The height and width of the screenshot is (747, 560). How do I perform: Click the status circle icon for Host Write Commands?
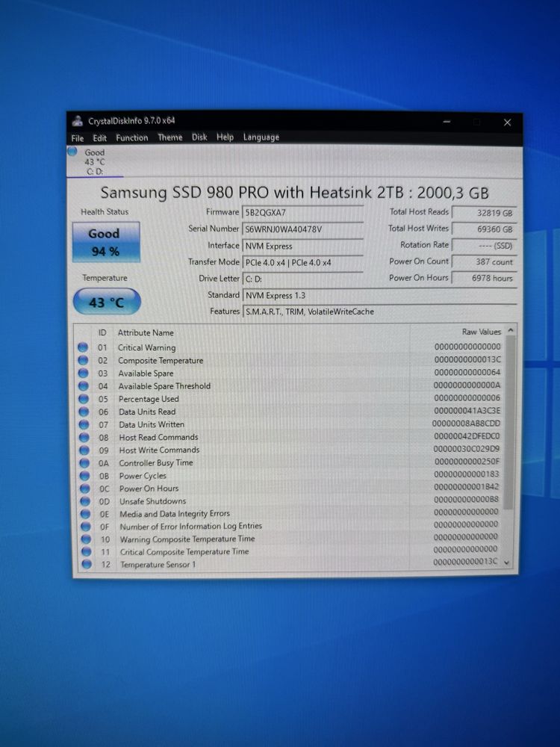[85, 450]
